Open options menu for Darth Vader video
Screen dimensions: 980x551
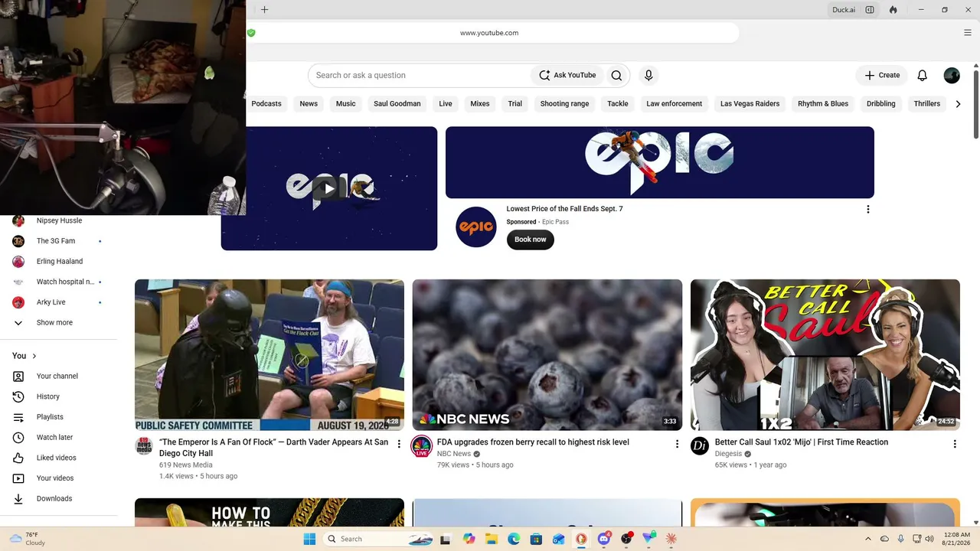[x=399, y=444]
